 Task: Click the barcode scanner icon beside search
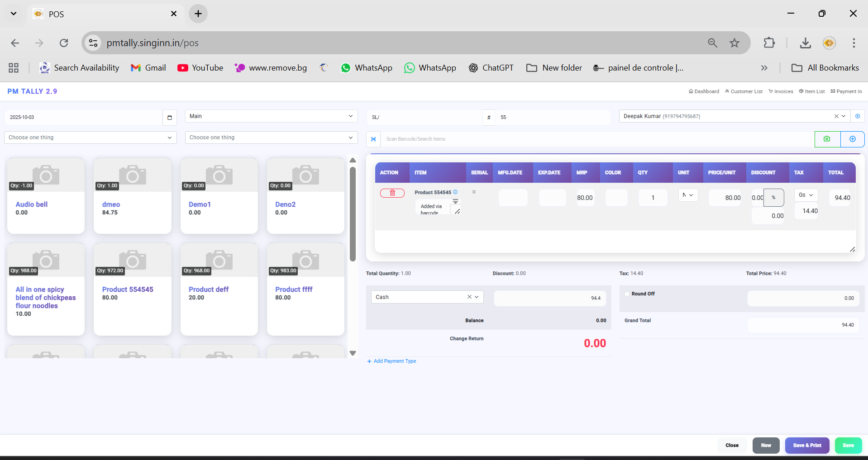[373, 139]
